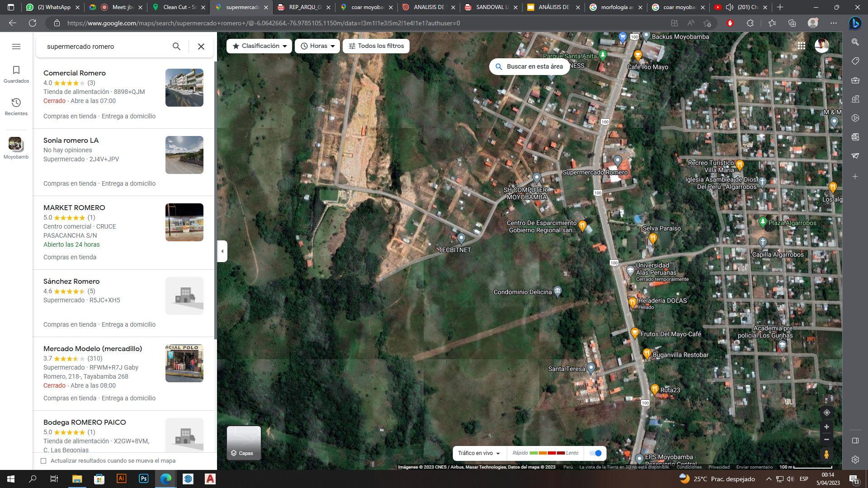This screenshot has width=868, height=488.
Task: Click the Heladería DOLAS marker
Action: 632,302
